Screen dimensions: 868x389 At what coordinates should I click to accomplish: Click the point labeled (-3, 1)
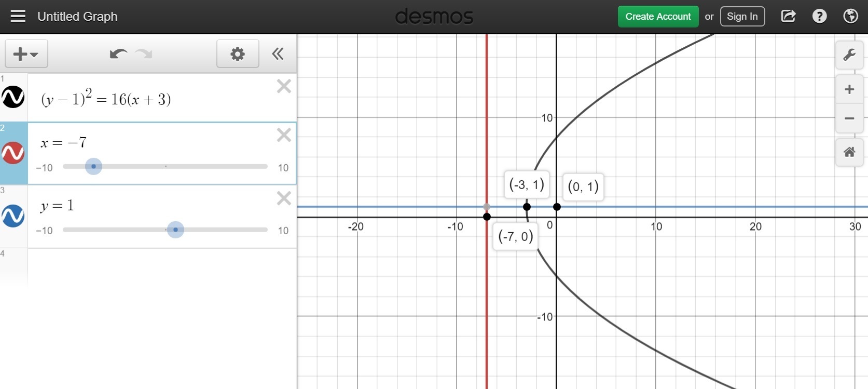pyautogui.click(x=527, y=207)
